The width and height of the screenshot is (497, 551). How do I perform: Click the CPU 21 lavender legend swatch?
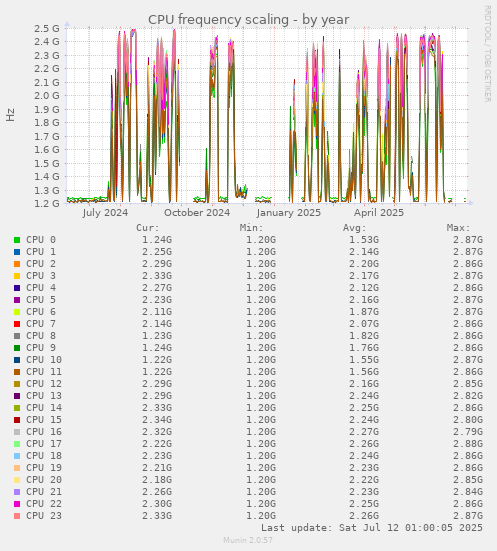click(x=17, y=492)
